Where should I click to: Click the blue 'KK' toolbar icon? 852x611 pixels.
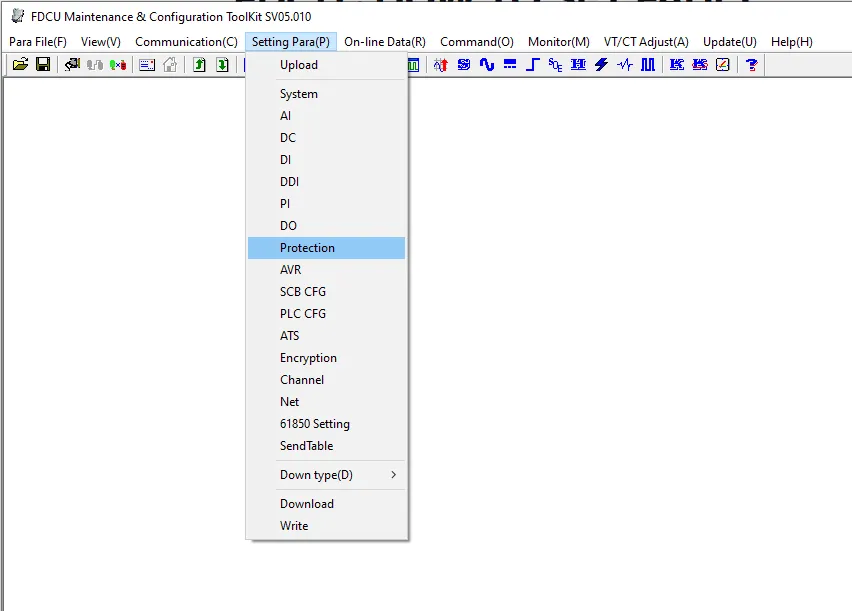tap(676, 65)
